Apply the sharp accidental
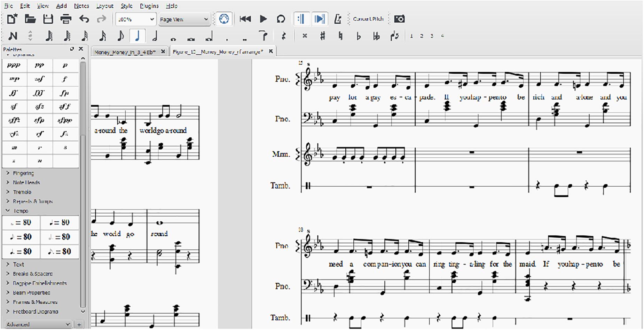644x330 pixels. (x=323, y=36)
